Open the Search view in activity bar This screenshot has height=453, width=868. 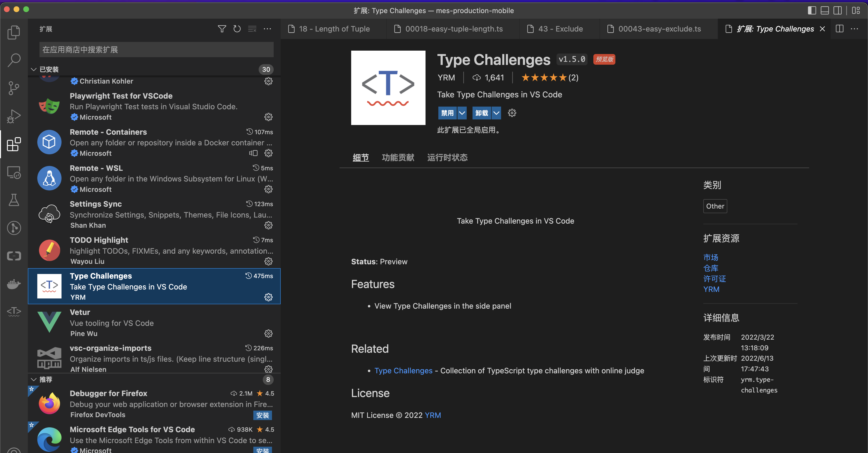(14, 60)
